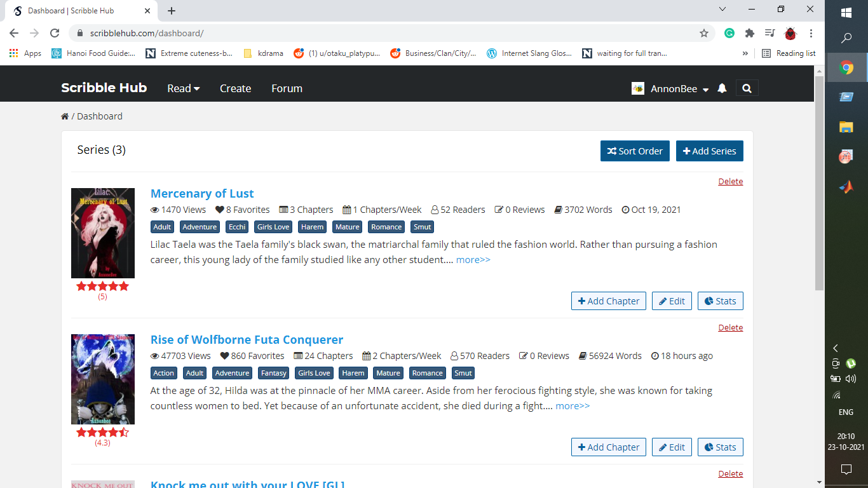Click the address bar URL field
868x488 pixels.
(381, 33)
